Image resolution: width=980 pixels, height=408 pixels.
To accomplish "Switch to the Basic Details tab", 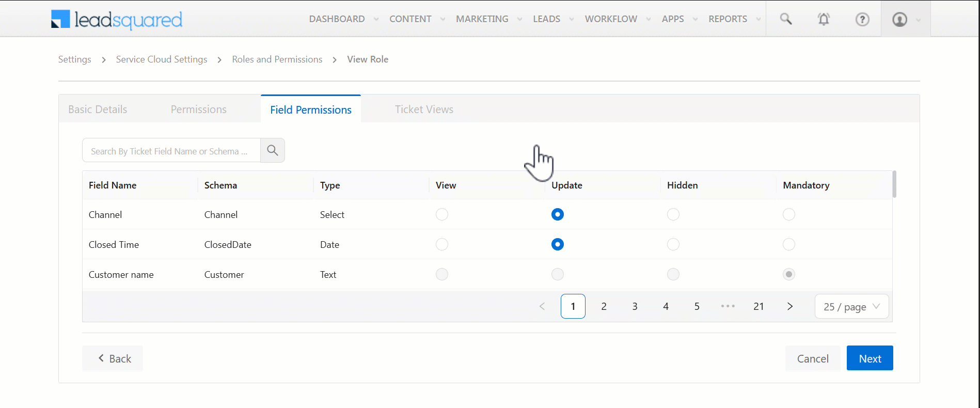I will click(x=98, y=109).
